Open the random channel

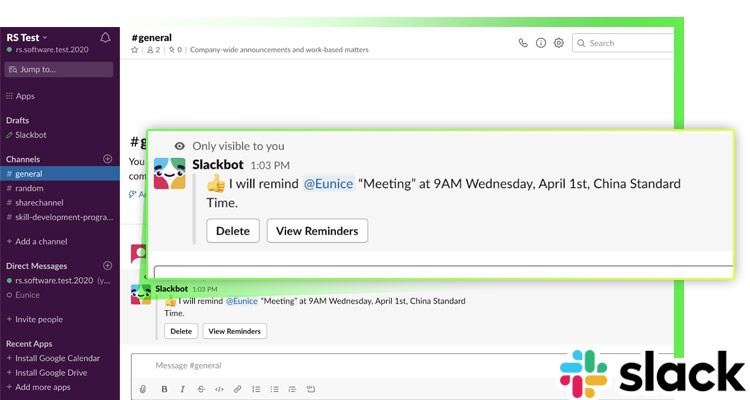[x=30, y=188]
